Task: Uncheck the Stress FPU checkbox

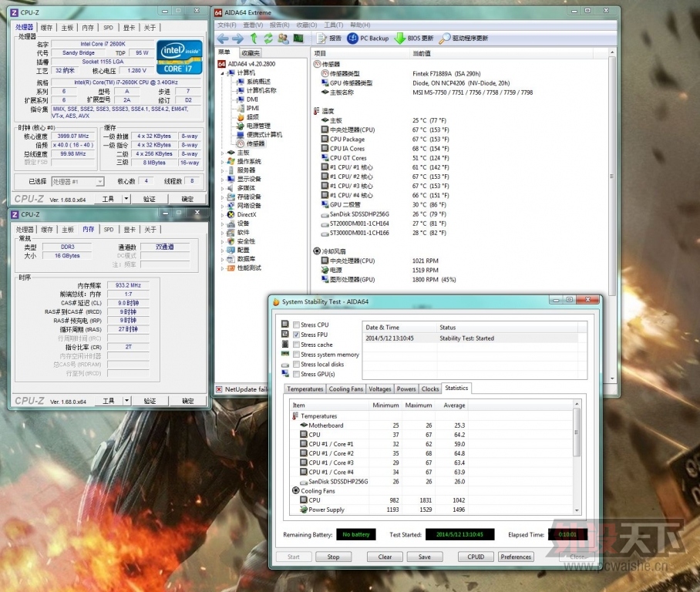Action: [296, 335]
